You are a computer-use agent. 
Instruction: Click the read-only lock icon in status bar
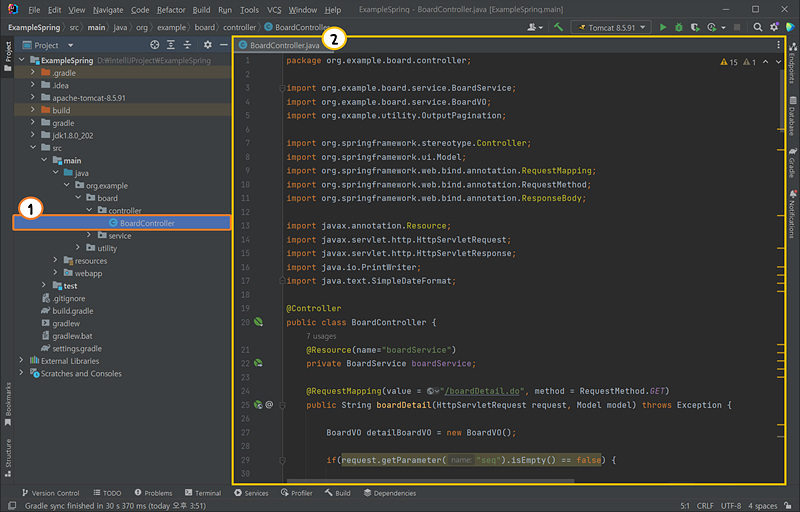788,506
